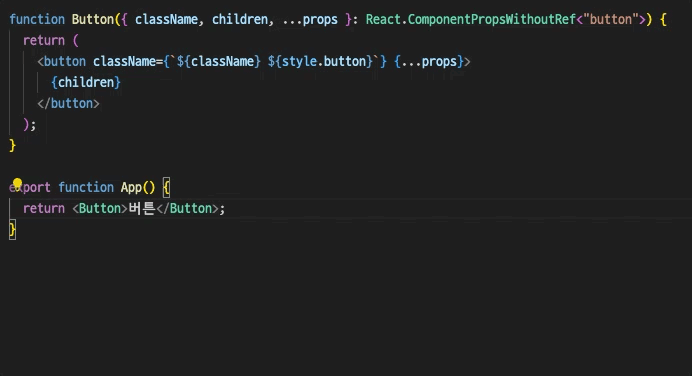This screenshot has height=376, width=692.
Task: Click '${className}' template expression
Action: [218, 61]
